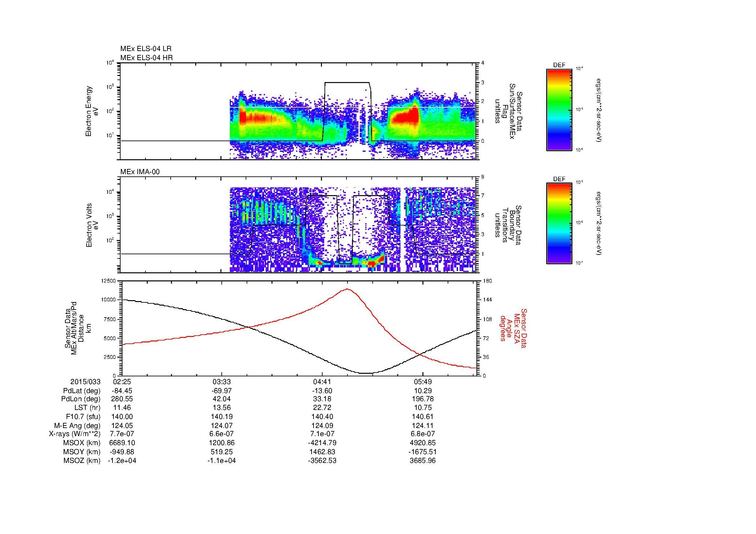Click the Boundary Transitions axis label

coord(508,225)
